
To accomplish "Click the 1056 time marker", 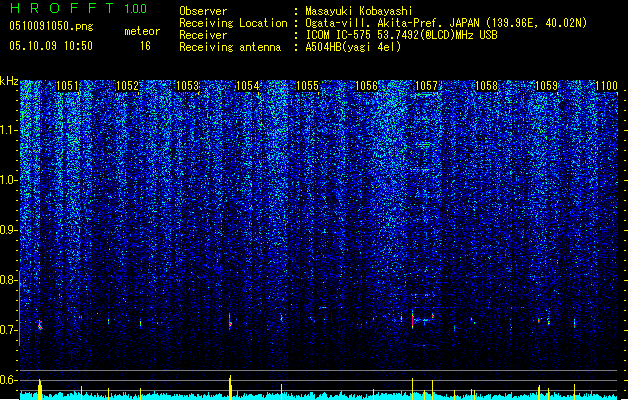I will (367, 86).
